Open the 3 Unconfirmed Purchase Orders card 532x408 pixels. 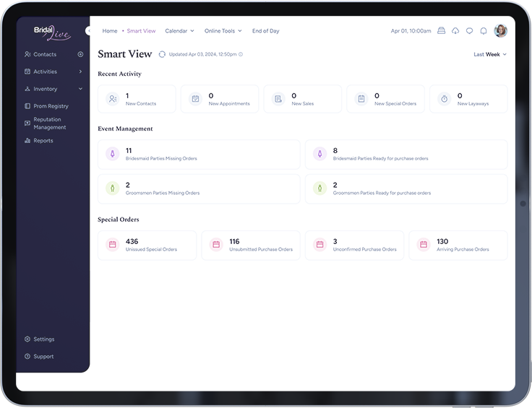pyautogui.click(x=354, y=246)
